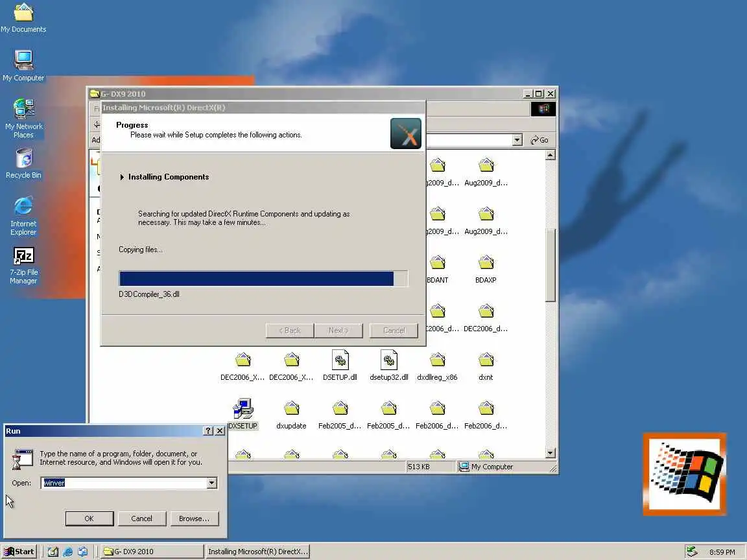Click OK in the Run dialog
Viewport: 747px width, 560px height.
[x=89, y=519]
